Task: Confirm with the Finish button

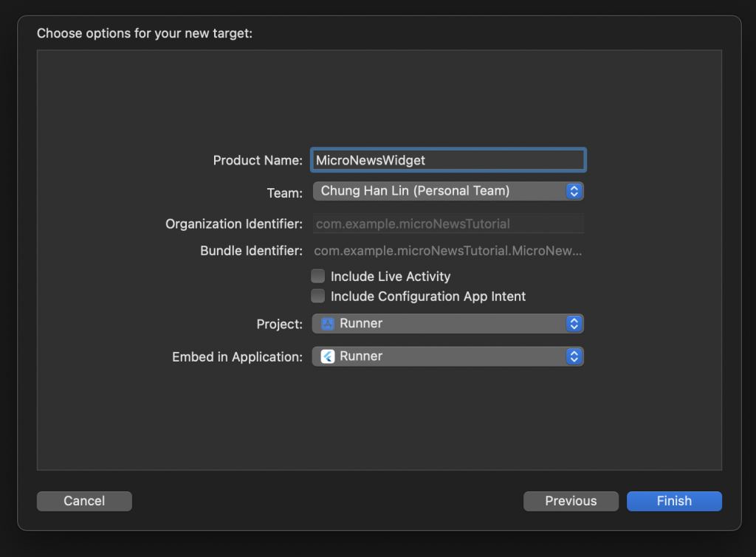Action: click(x=674, y=501)
